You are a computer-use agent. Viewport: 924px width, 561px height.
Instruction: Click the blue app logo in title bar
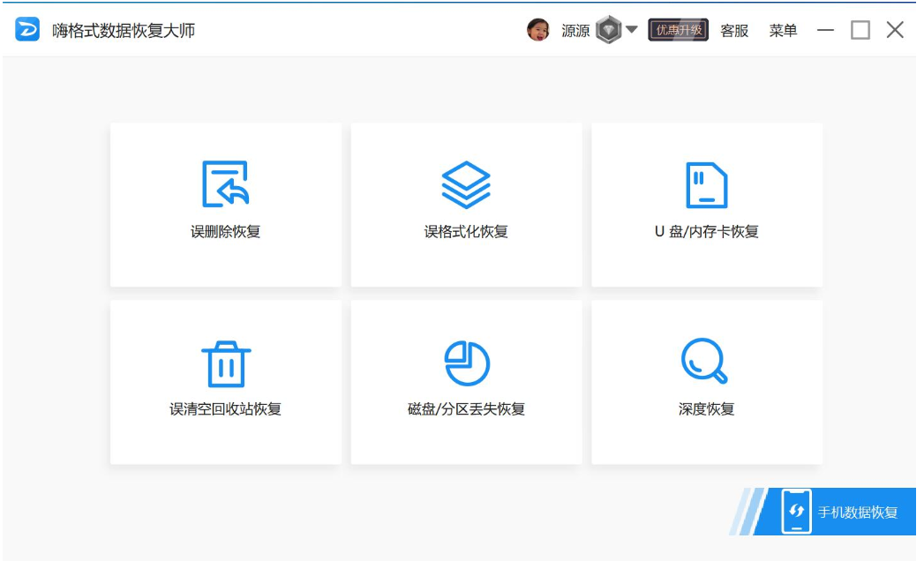coord(27,30)
